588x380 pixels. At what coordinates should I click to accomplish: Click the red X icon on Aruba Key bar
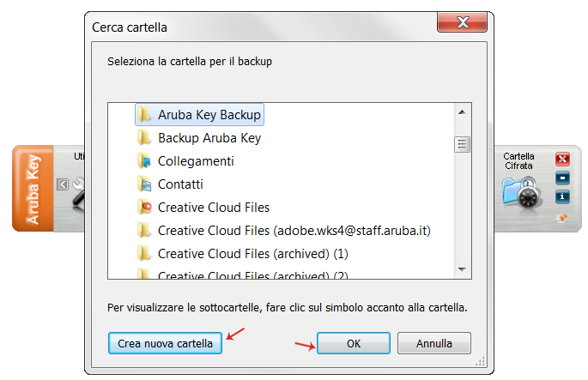click(x=562, y=160)
